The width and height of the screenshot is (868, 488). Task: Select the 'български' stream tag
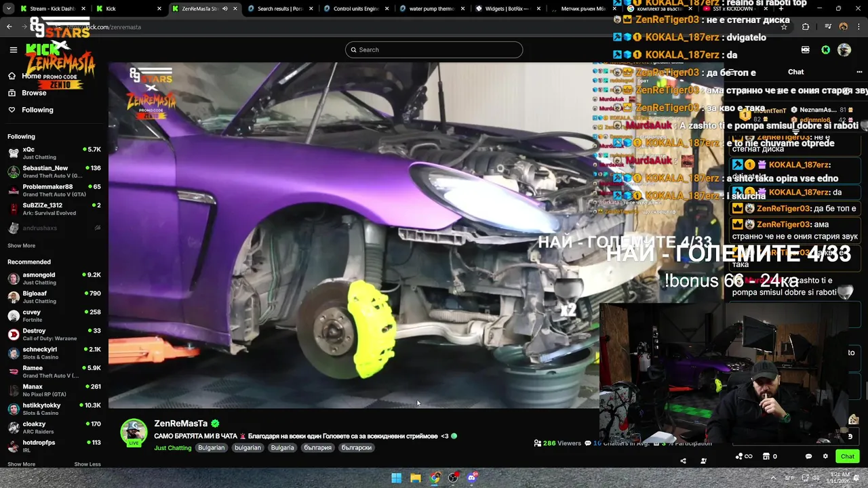[x=356, y=448]
